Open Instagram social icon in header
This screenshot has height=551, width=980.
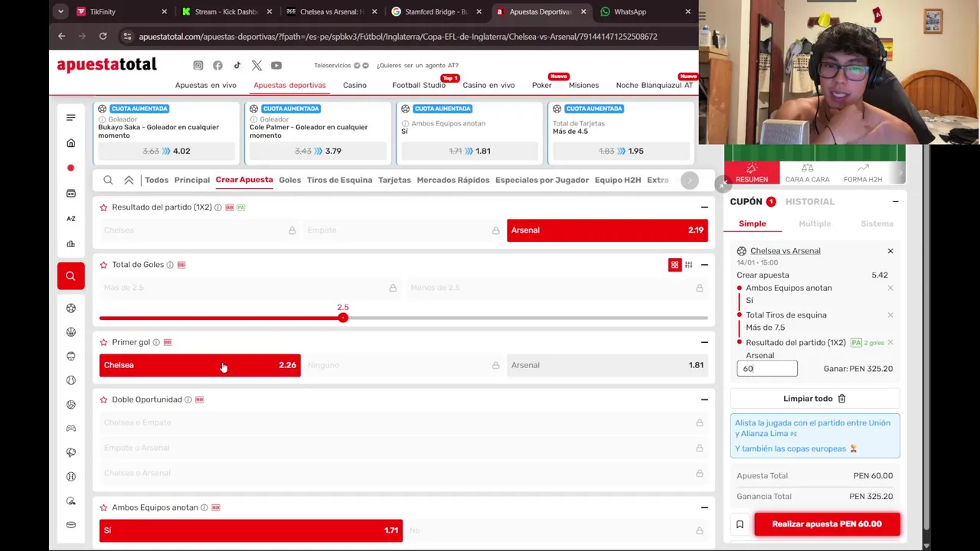coord(198,65)
